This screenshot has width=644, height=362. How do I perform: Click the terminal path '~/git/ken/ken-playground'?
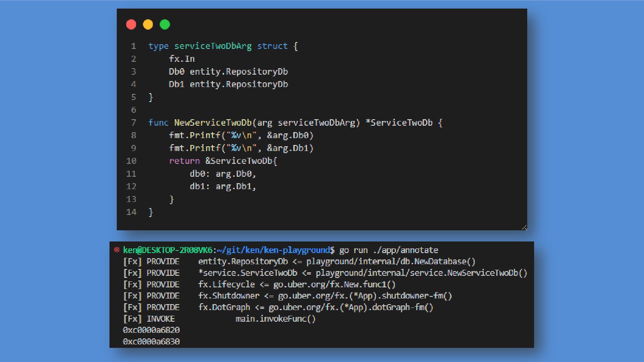[273, 250]
